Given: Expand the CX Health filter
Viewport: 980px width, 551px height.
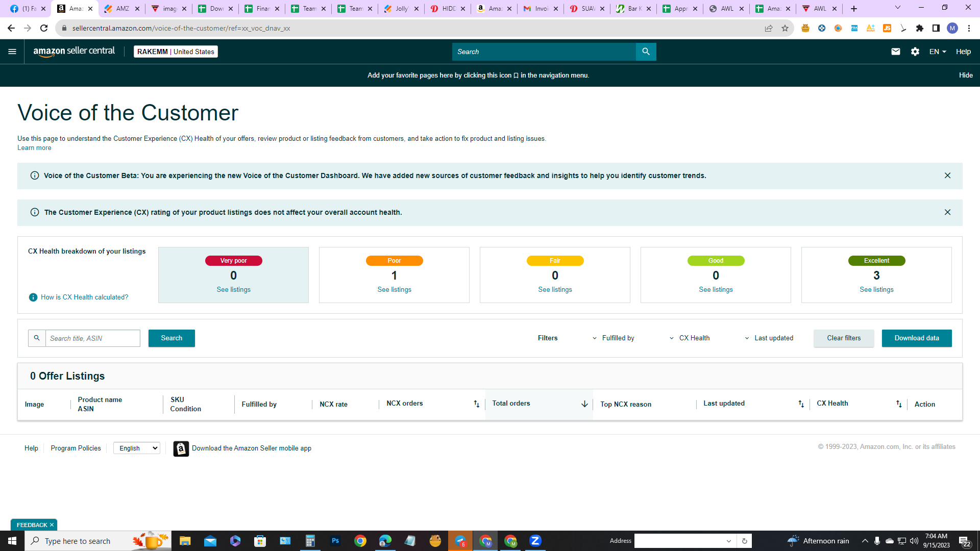Looking at the screenshot, I should coord(690,338).
